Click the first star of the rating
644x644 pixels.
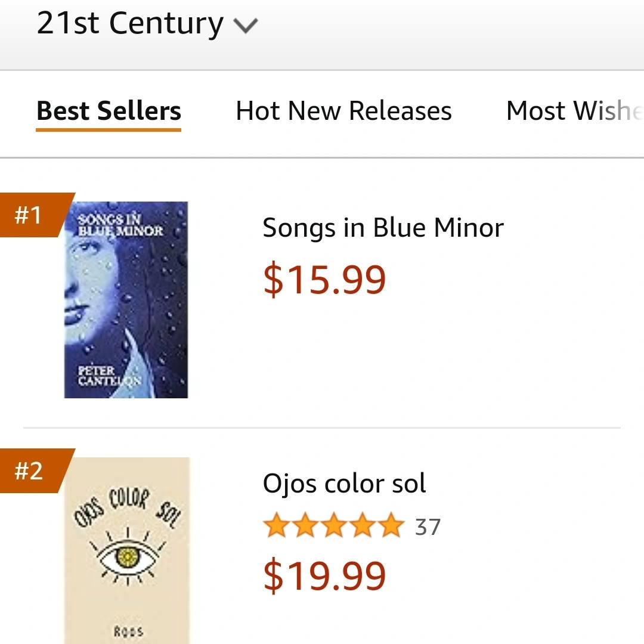pos(275,527)
